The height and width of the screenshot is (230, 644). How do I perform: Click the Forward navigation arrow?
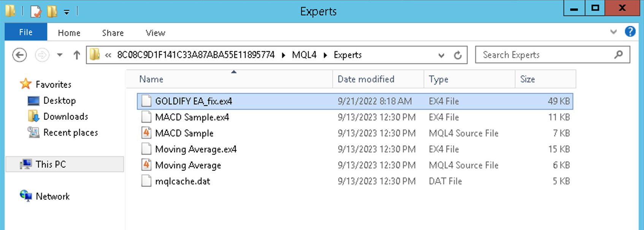[x=42, y=55]
